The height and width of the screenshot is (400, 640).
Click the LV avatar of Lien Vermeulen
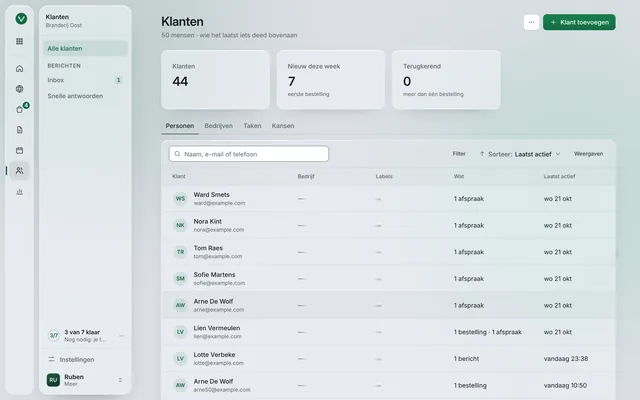[x=180, y=332]
